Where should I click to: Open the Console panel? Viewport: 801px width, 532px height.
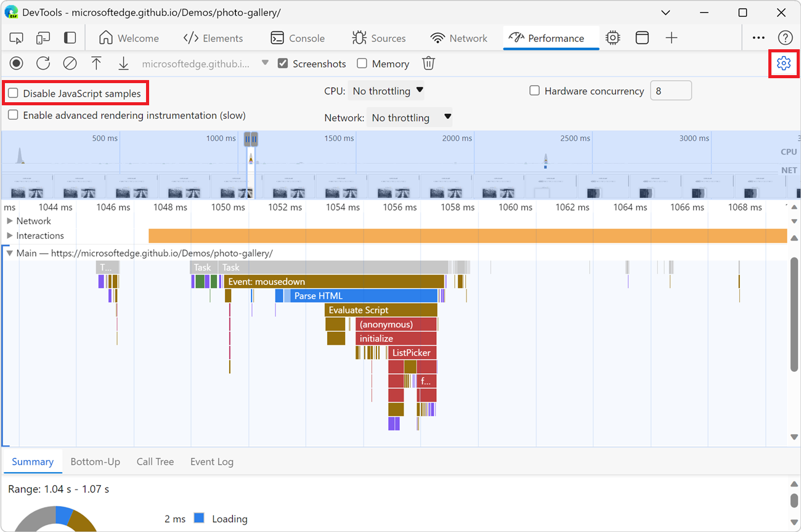click(298, 38)
